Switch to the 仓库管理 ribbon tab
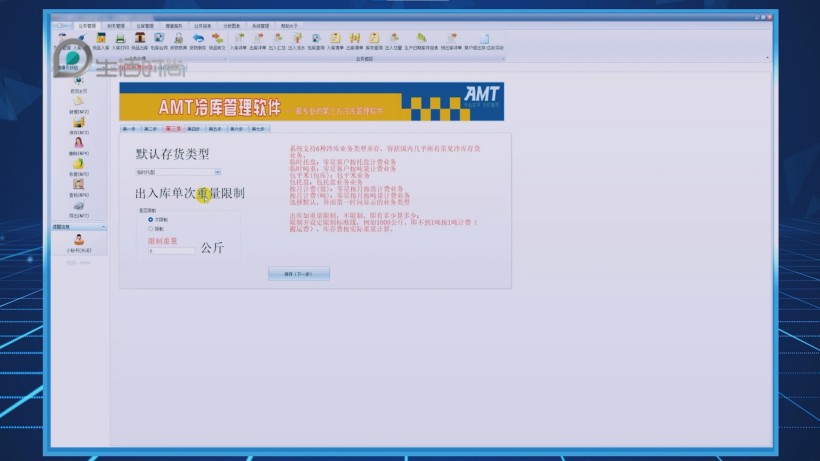This screenshot has width=820, height=461. 145,26
